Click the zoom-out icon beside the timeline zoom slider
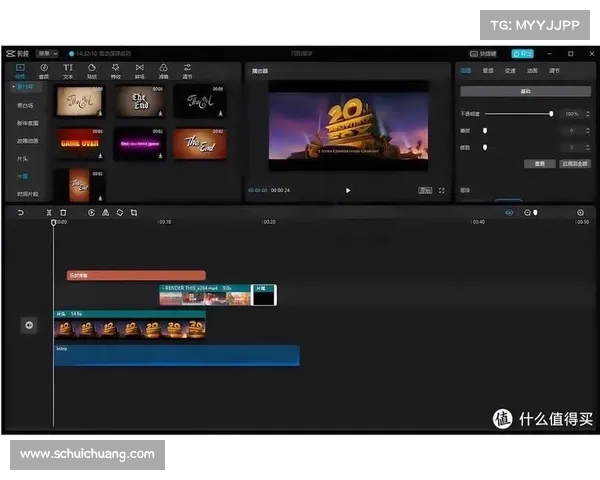This screenshot has width=600, height=480. [x=527, y=212]
